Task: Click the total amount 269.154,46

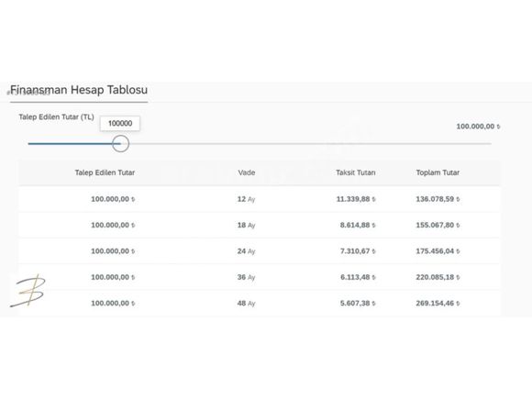Action: pos(438,304)
